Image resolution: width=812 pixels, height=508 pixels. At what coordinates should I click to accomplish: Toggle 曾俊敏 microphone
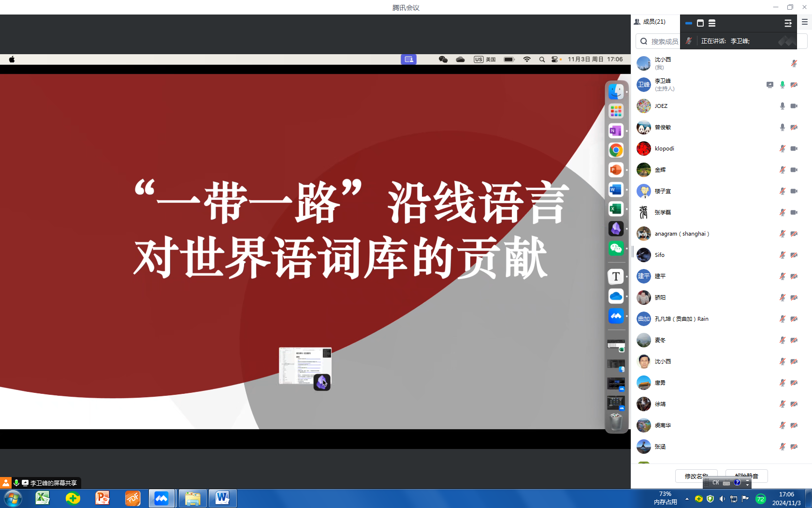coord(783,127)
